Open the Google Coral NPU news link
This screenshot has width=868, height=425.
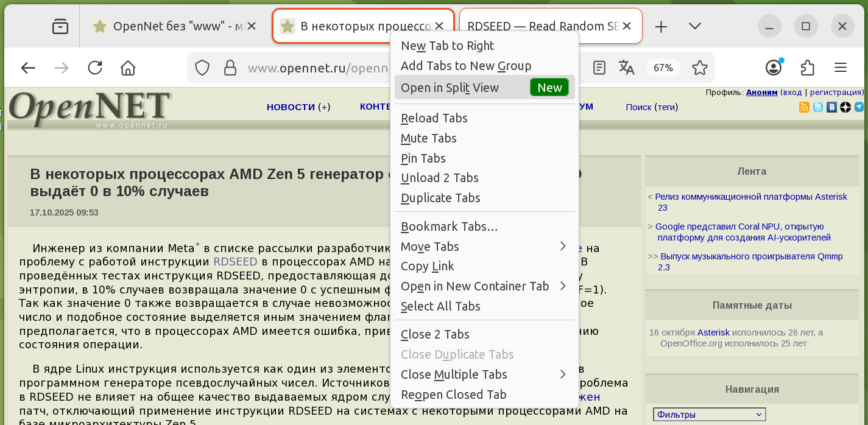[743, 232]
